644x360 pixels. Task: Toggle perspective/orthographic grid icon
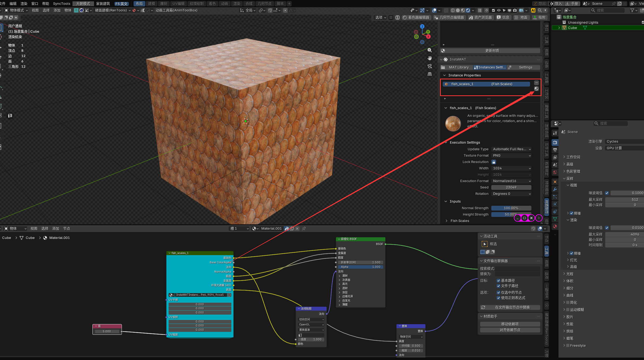tap(430, 74)
